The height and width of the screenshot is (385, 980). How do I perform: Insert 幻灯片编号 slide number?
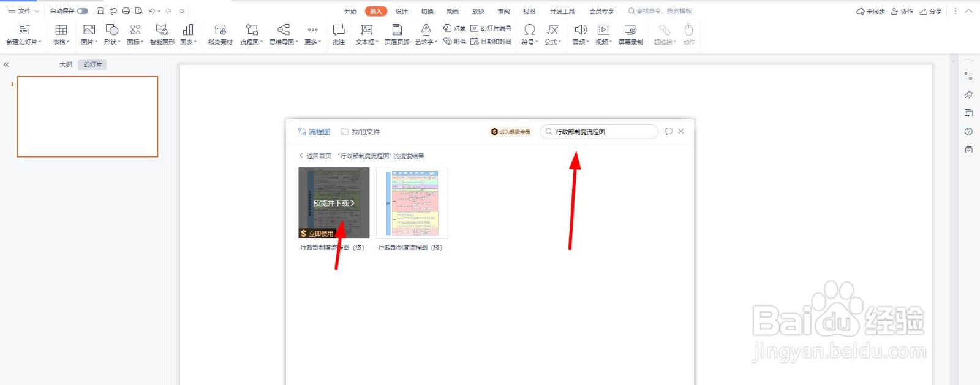tap(491, 28)
